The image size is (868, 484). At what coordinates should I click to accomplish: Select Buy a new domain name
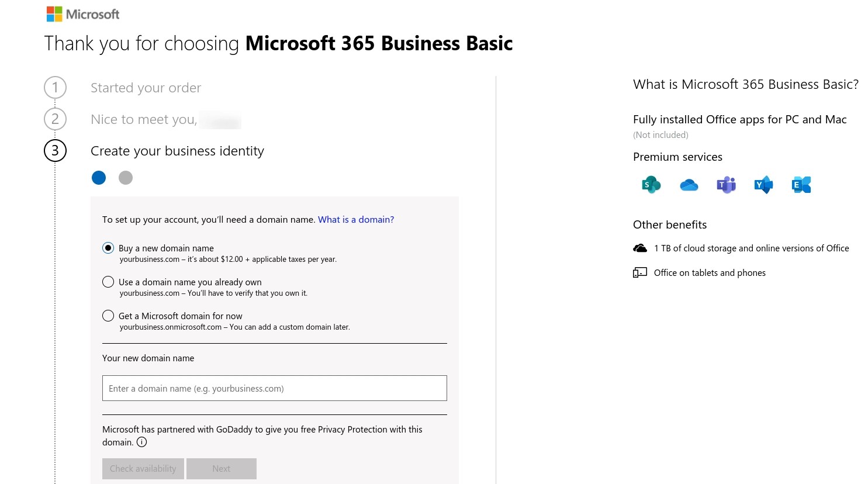108,247
